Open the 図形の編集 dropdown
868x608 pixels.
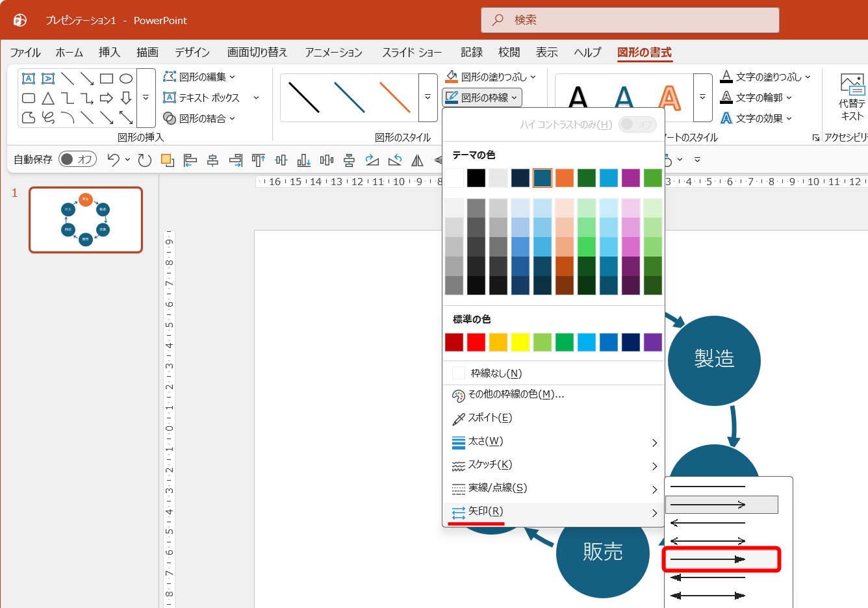point(199,77)
